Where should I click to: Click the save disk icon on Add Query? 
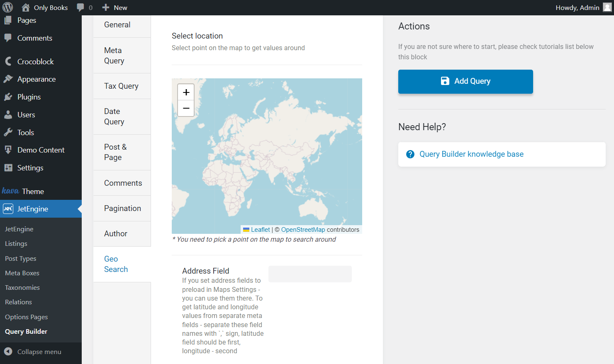pyautogui.click(x=445, y=81)
